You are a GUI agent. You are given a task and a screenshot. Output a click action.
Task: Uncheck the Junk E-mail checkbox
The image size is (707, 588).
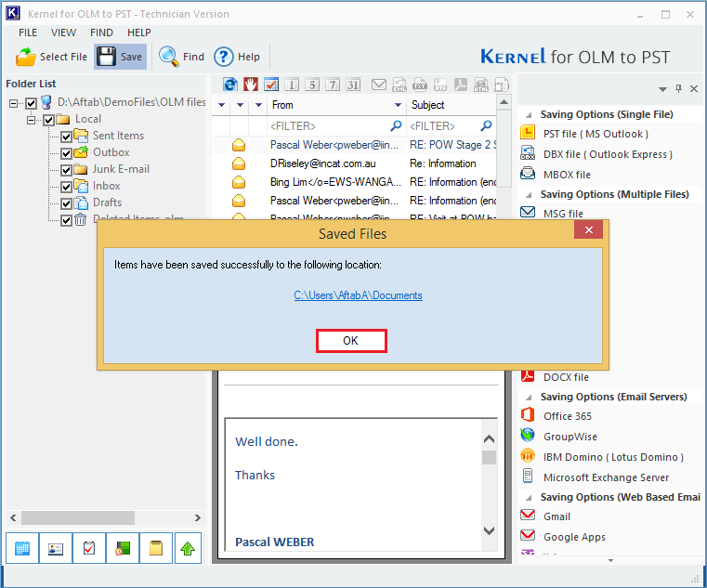point(66,170)
